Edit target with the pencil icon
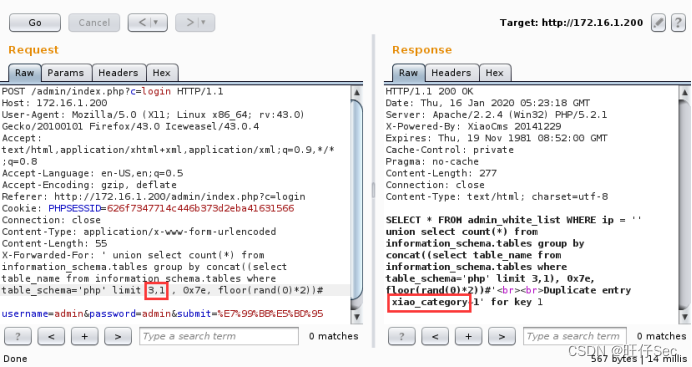692x367 pixels. tap(658, 22)
